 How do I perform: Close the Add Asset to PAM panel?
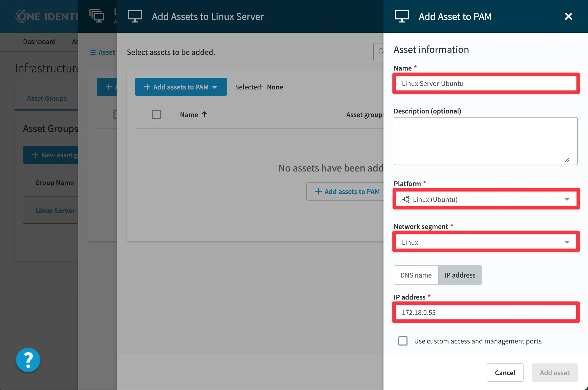(x=568, y=16)
